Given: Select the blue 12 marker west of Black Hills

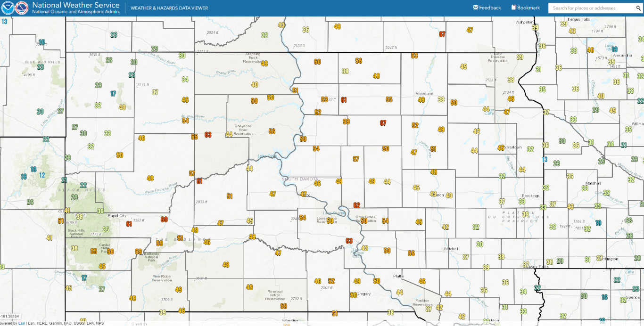Looking at the screenshot, I should pyautogui.click(x=42, y=175).
